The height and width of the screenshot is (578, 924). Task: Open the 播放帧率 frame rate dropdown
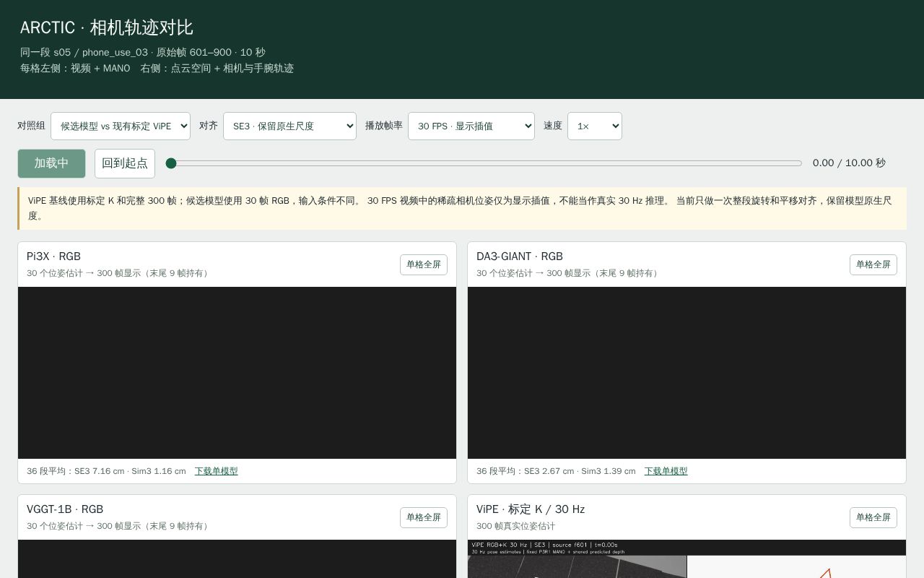pyautogui.click(x=471, y=126)
